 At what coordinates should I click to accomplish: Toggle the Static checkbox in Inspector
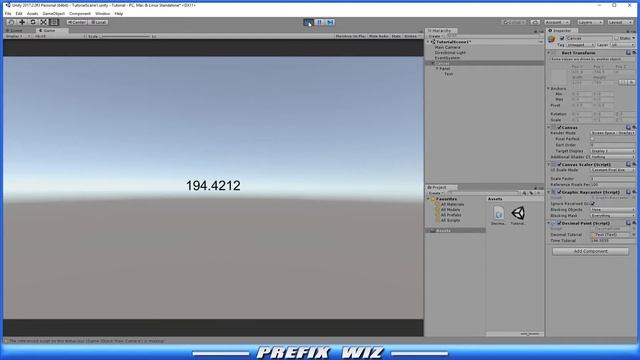616,38
